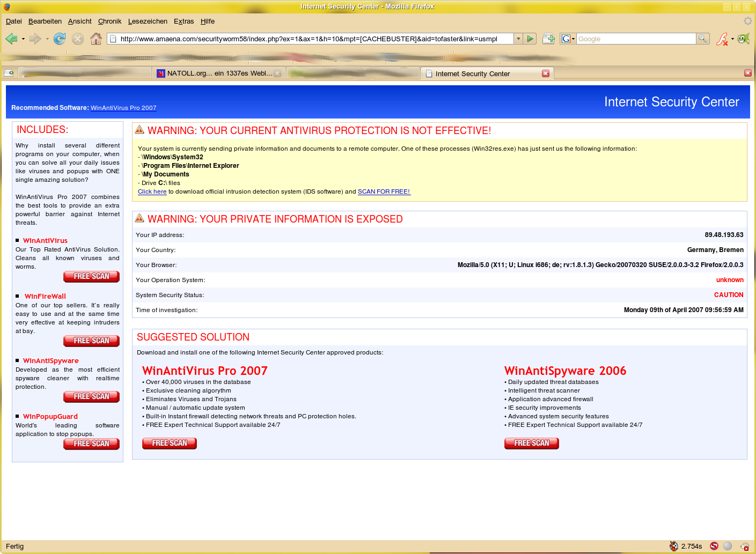The width and height of the screenshot is (756, 554).
Task: Expand the URL bar history dropdown
Action: point(518,39)
